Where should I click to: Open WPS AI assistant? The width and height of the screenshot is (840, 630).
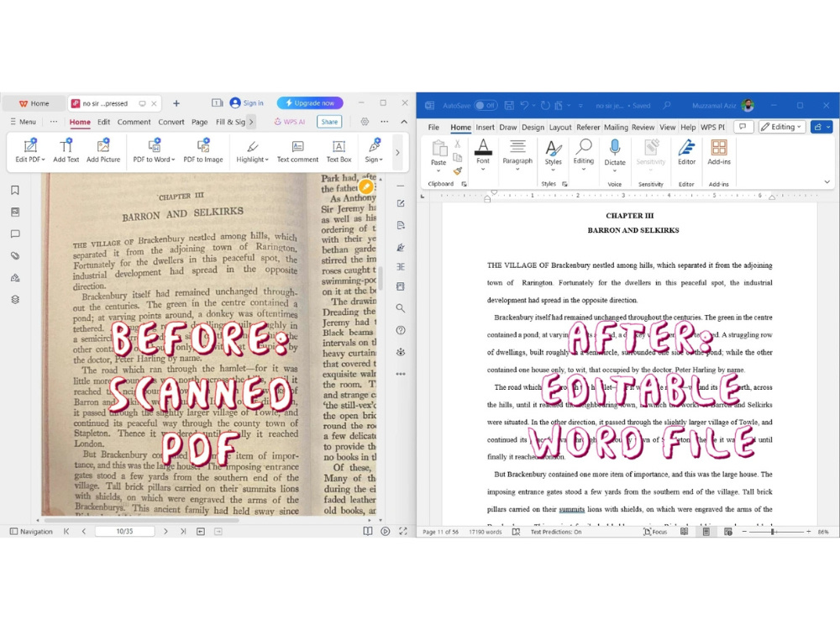(290, 122)
